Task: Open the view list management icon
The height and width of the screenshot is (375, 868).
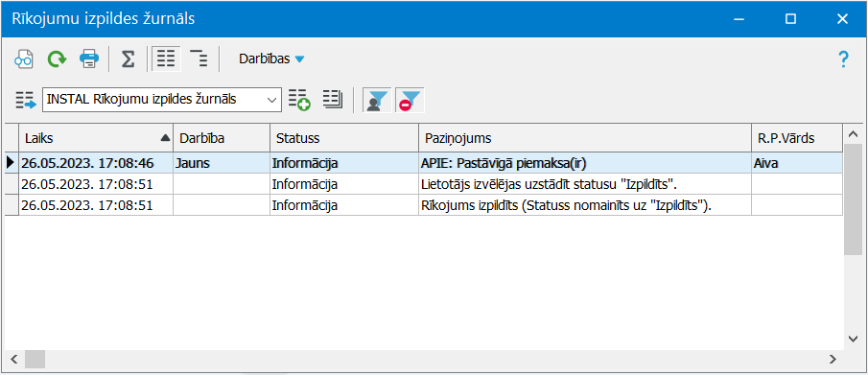Action: coord(333,100)
